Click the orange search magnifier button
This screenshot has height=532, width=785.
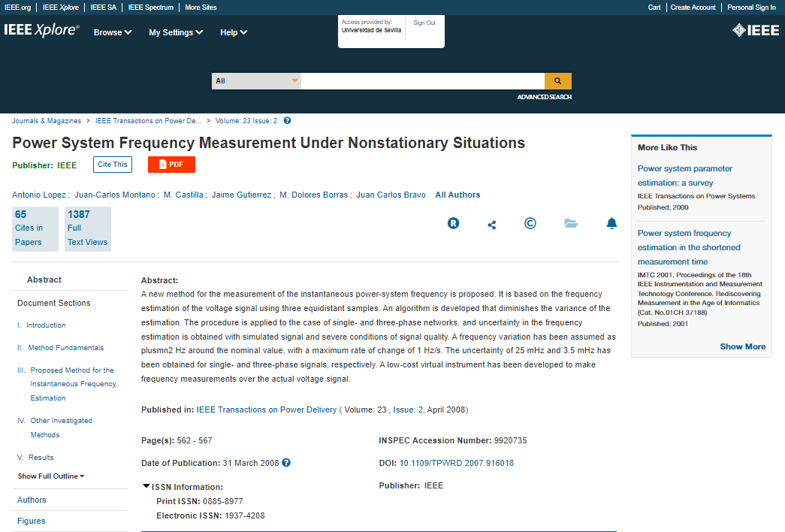tap(557, 81)
